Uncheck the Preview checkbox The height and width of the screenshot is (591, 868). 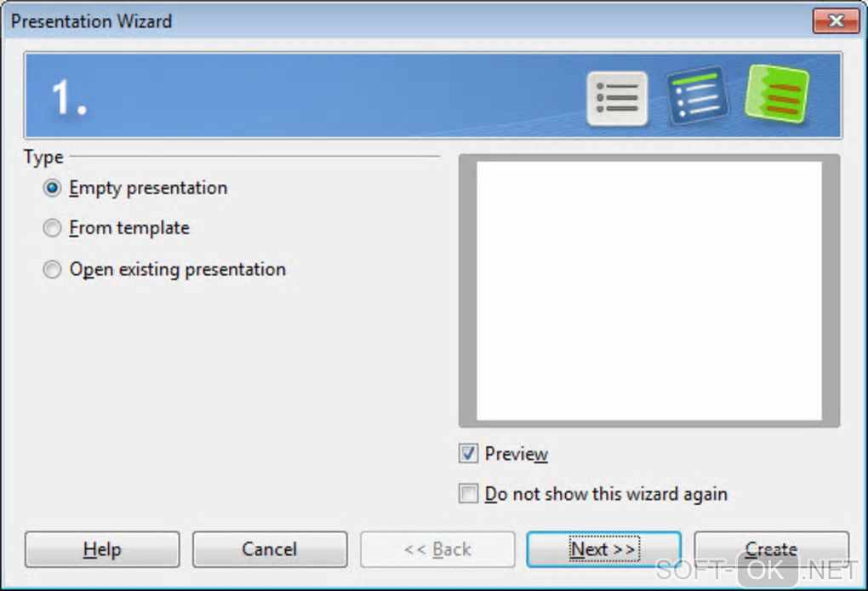point(468,454)
